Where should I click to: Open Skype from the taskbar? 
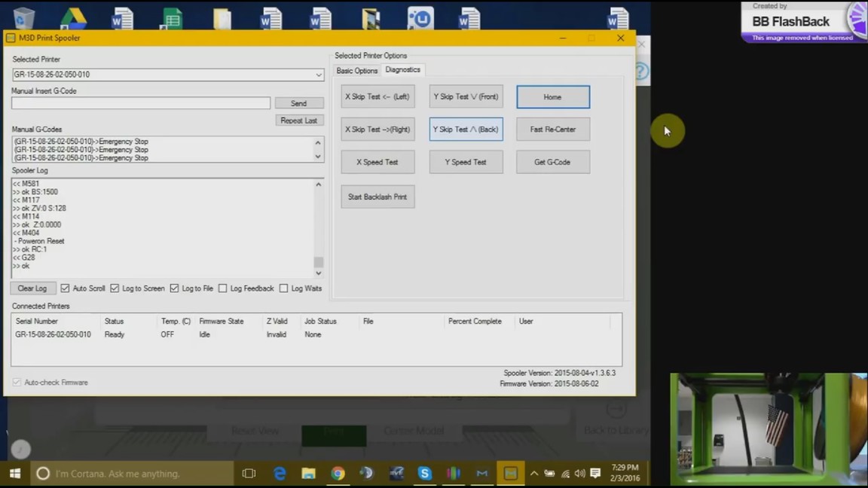pos(424,474)
